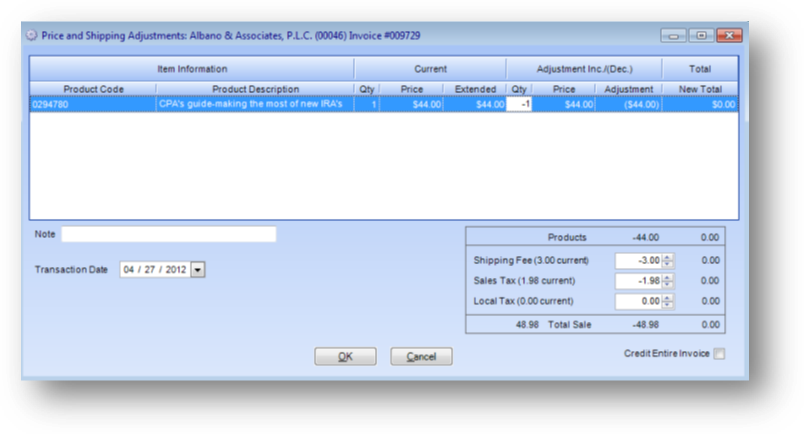The height and width of the screenshot is (434, 804).
Task: Close the Price and Shipping Adjustments dialog
Action: point(729,35)
